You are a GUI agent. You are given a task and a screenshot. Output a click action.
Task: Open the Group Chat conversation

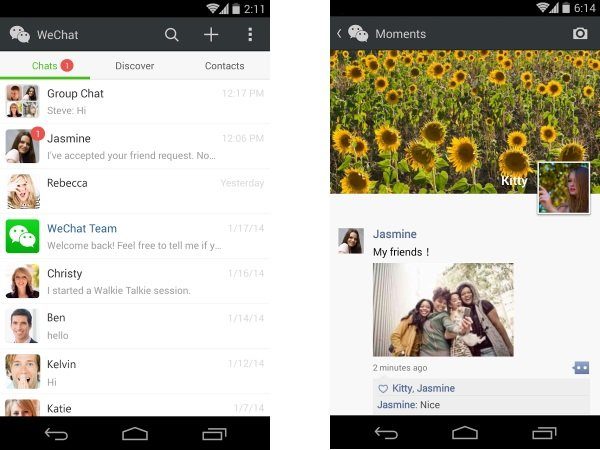pos(135,101)
